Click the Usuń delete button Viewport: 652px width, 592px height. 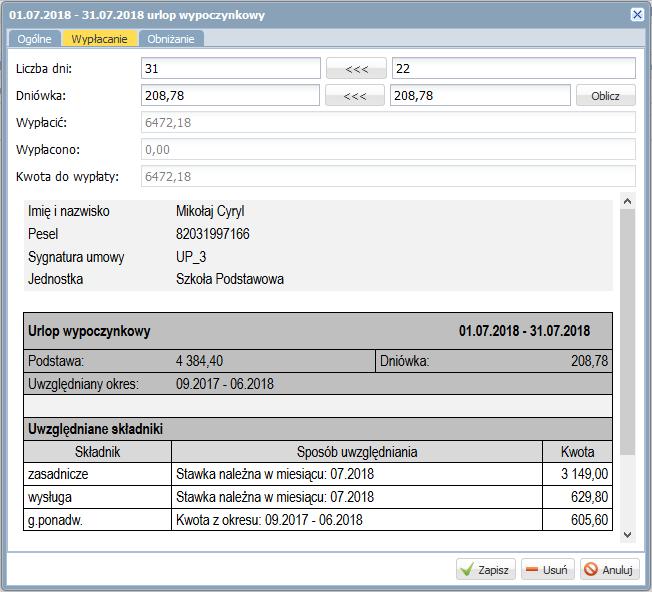click(x=548, y=569)
